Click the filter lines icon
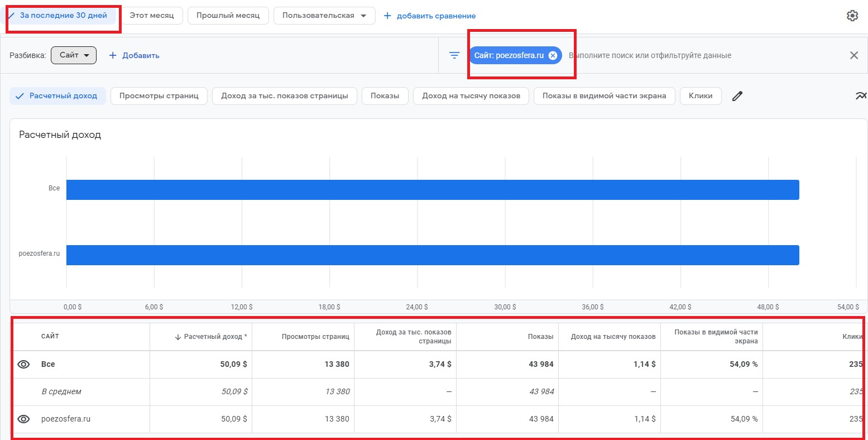 454,55
